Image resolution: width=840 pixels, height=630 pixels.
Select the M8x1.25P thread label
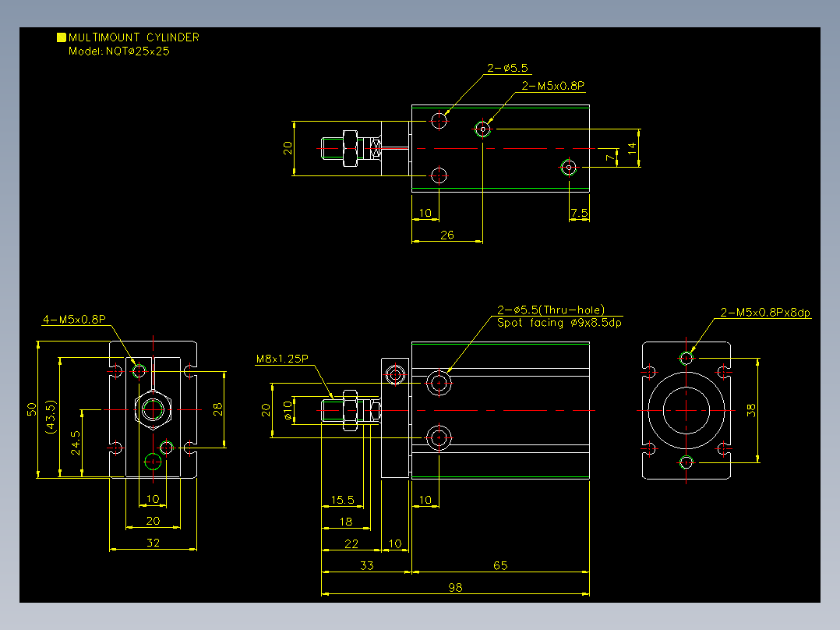click(x=282, y=359)
